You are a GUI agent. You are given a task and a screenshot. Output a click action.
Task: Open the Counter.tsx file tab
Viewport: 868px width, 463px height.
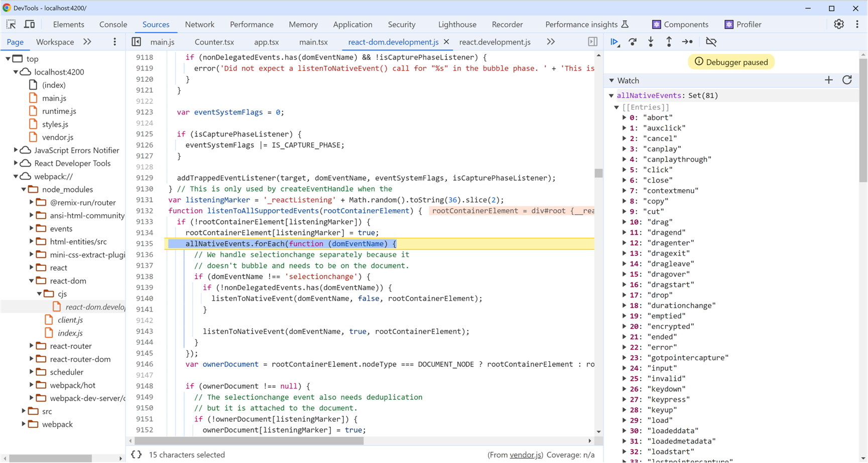(x=214, y=42)
